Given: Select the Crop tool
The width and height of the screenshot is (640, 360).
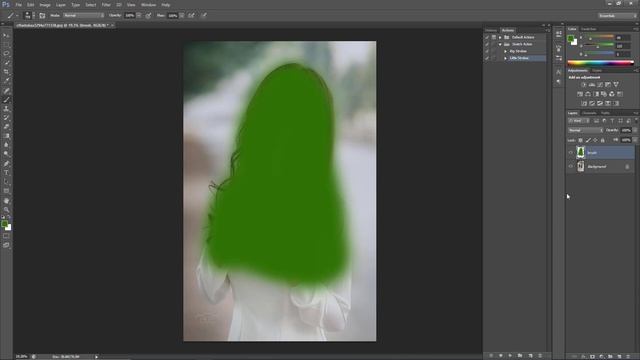Looking at the screenshot, I should (x=6, y=71).
